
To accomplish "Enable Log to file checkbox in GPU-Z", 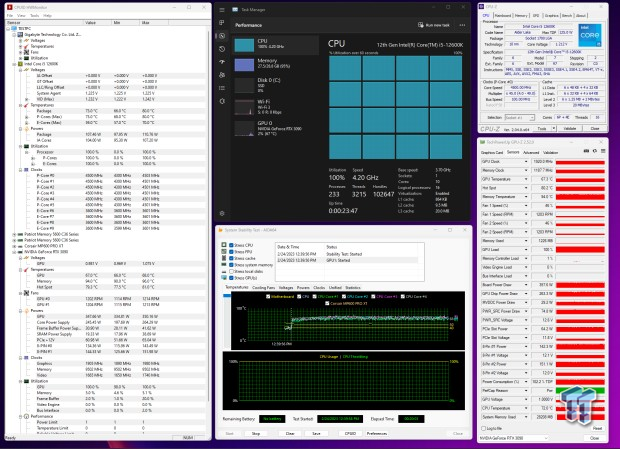I will tap(483, 428).
